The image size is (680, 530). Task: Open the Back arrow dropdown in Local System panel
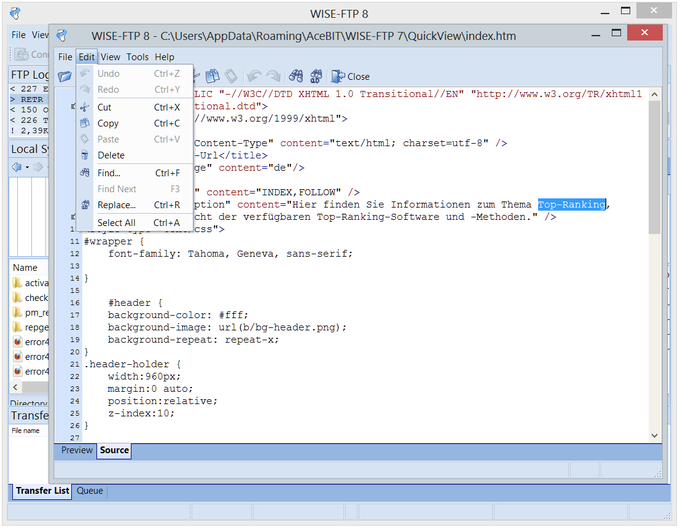(27, 167)
